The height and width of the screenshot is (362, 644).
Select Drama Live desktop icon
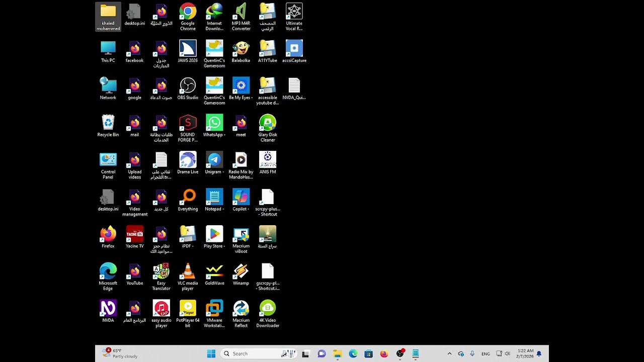(188, 163)
